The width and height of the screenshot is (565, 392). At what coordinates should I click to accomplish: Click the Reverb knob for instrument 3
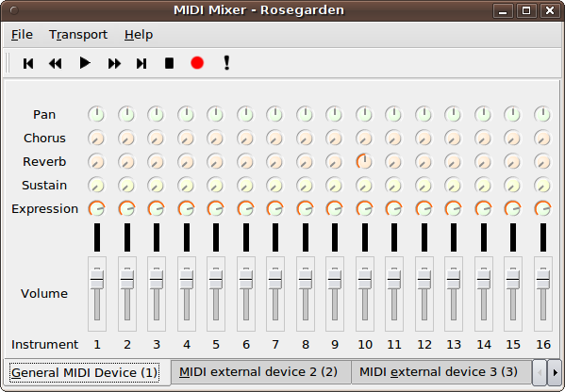point(156,162)
